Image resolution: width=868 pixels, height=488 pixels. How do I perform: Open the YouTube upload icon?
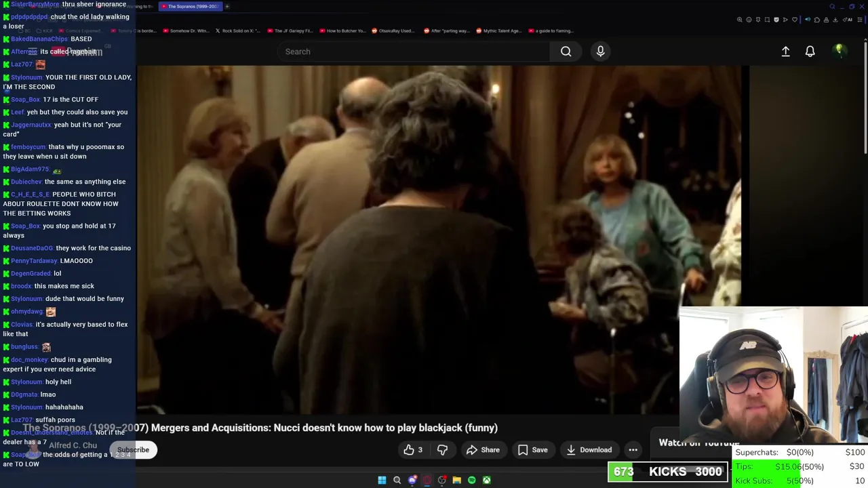pos(785,52)
